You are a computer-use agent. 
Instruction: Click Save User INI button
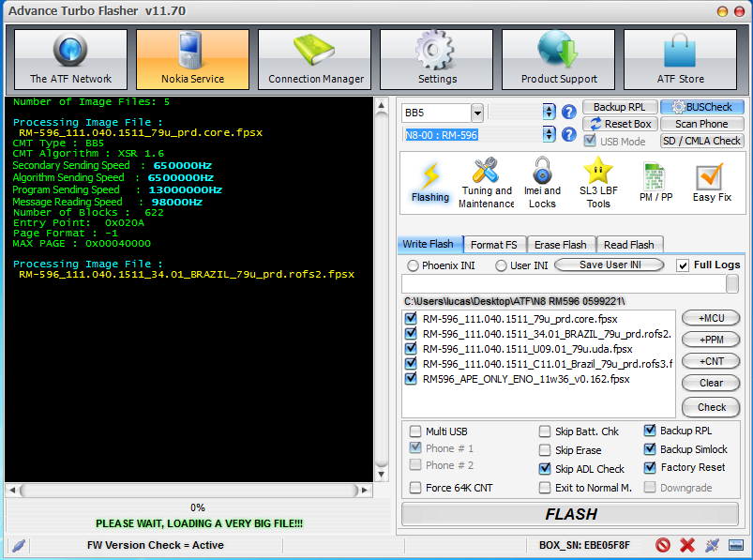point(610,265)
